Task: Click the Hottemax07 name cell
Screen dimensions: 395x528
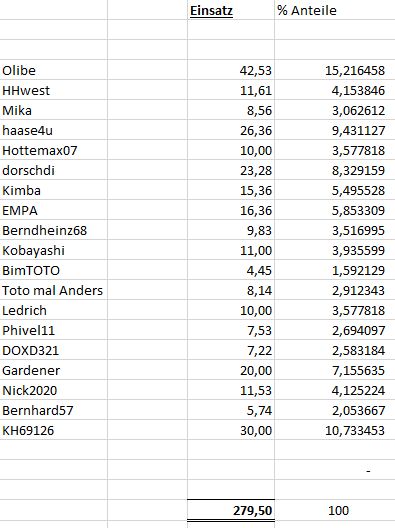Action: [54, 150]
